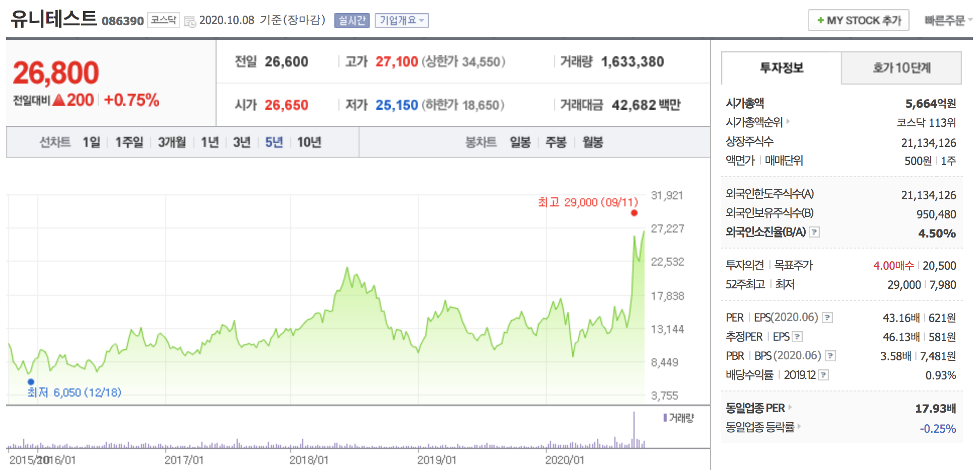Click the calendar icon beside the date 2020.10.08
Image resolution: width=980 pixels, height=470 pixels.
(190, 22)
